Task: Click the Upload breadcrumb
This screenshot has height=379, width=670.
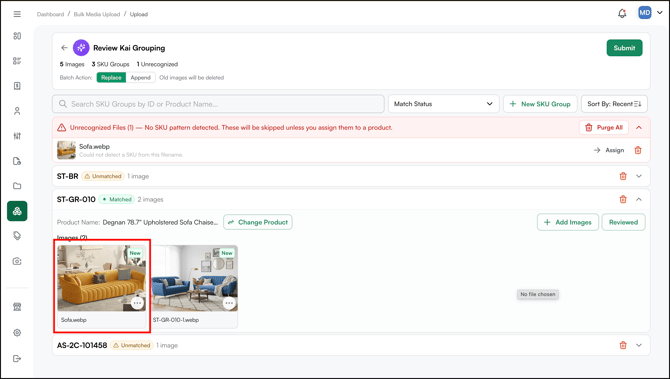Action: click(139, 14)
